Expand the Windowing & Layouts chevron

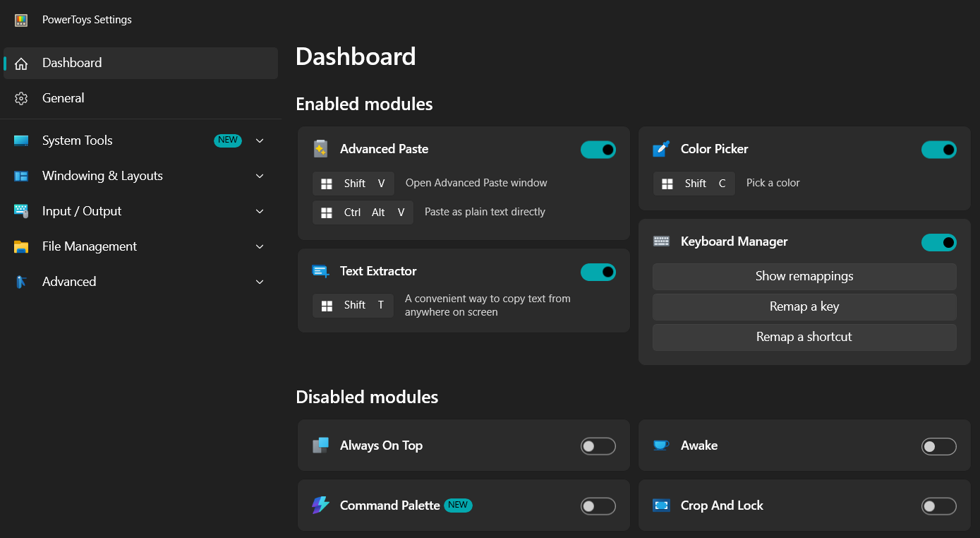[x=260, y=176]
